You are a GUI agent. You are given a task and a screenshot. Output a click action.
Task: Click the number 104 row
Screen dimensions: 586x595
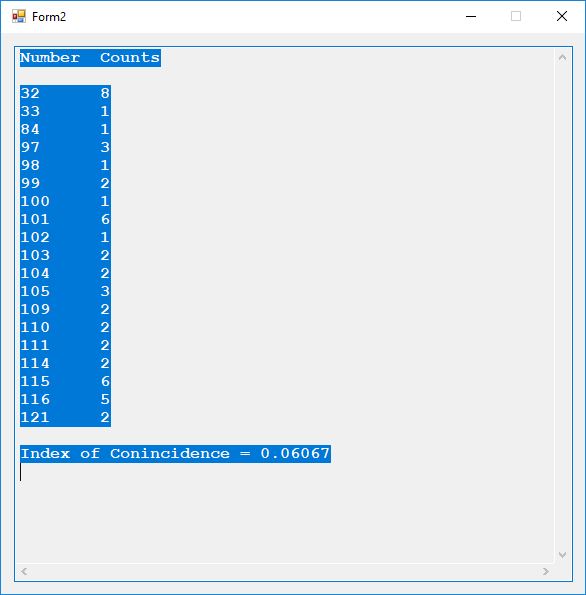tap(65, 273)
